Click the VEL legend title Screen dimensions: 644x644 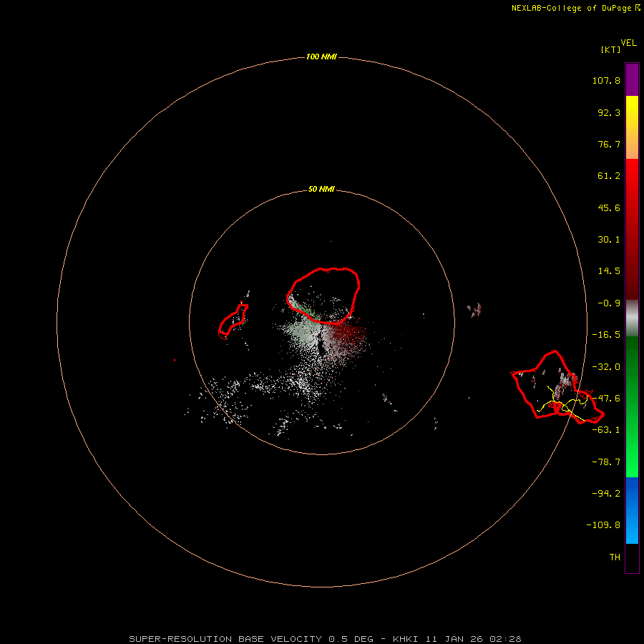628,43
